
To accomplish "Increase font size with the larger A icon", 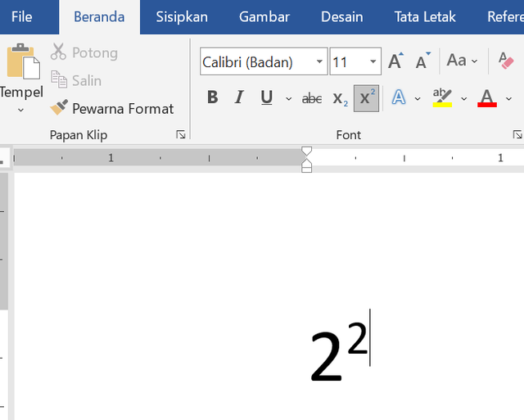I will (395, 61).
